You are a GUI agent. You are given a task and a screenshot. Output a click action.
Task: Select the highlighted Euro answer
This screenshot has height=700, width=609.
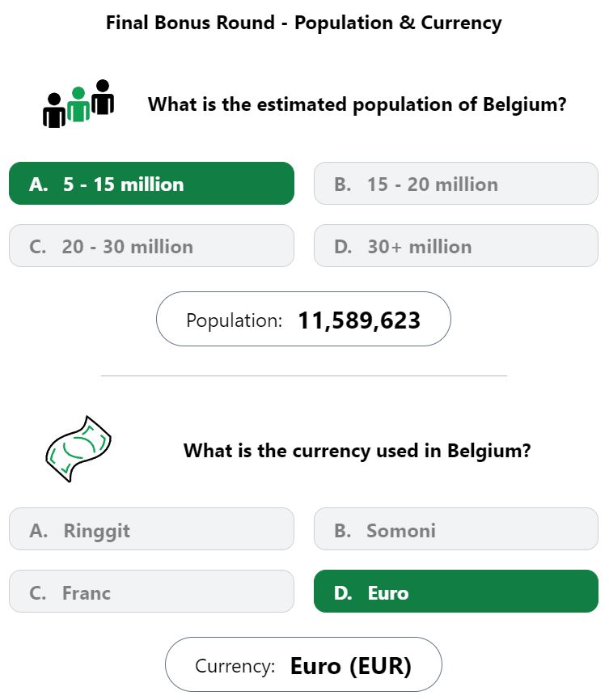pos(456,591)
